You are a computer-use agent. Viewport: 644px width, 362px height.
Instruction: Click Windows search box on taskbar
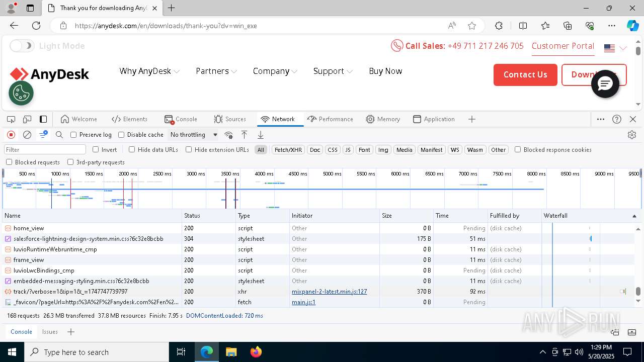[97, 352]
